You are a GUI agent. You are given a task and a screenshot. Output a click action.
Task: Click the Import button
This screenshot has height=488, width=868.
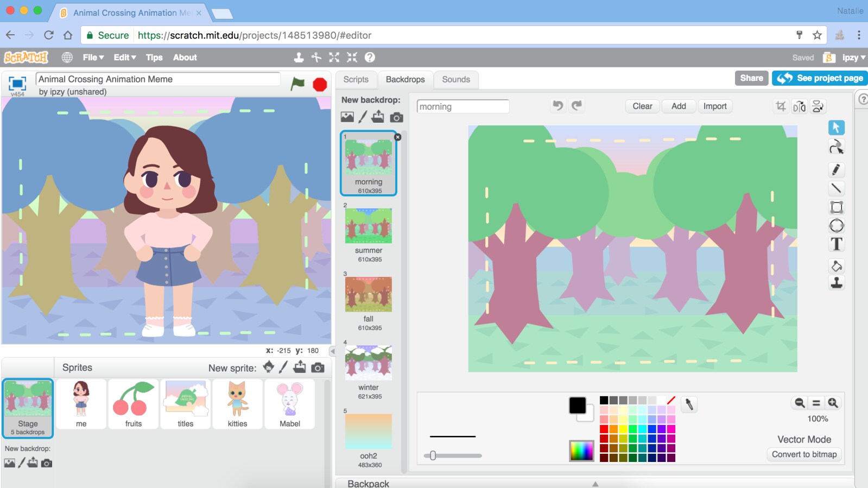pyautogui.click(x=715, y=106)
